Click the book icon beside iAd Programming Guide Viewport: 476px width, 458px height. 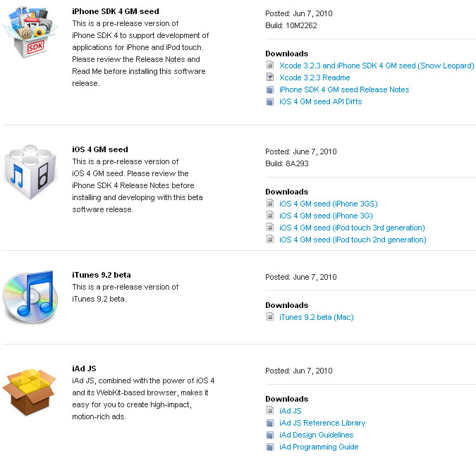(x=270, y=447)
